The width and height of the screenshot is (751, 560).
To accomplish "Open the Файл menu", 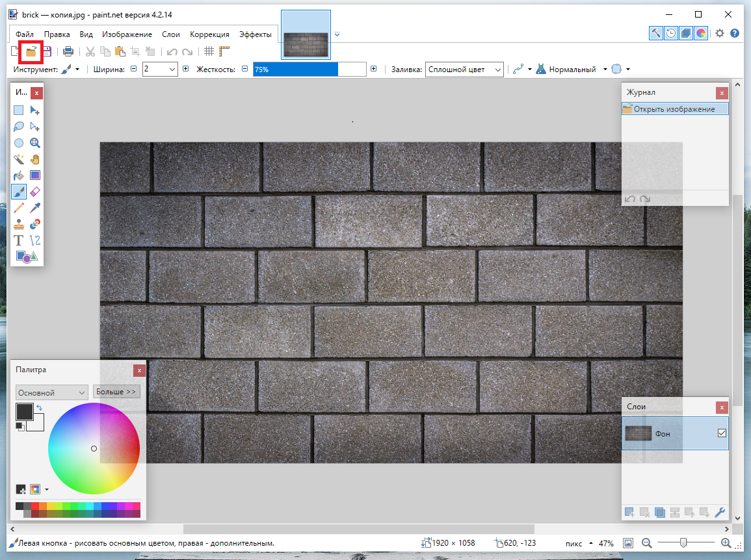I will 25,34.
